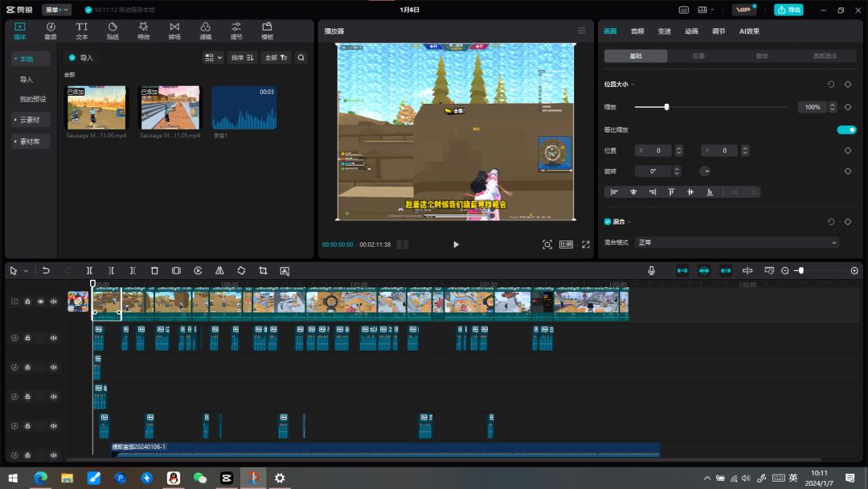Hide the main video track with the eye icon
Image resolution: width=868 pixels, height=489 pixels.
[x=40, y=302]
